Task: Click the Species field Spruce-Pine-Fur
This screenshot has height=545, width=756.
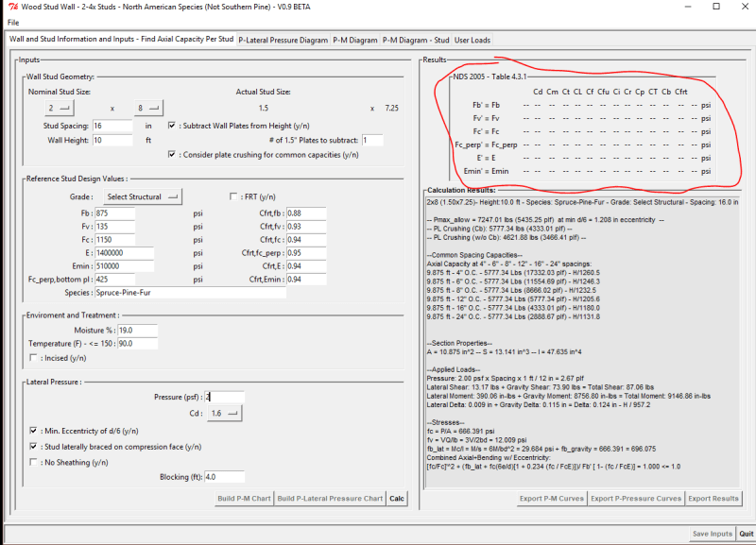Action: 191,293
